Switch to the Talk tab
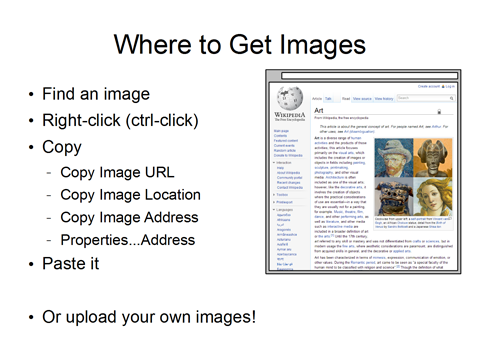480x360 pixels. click(x=328, y=99)
